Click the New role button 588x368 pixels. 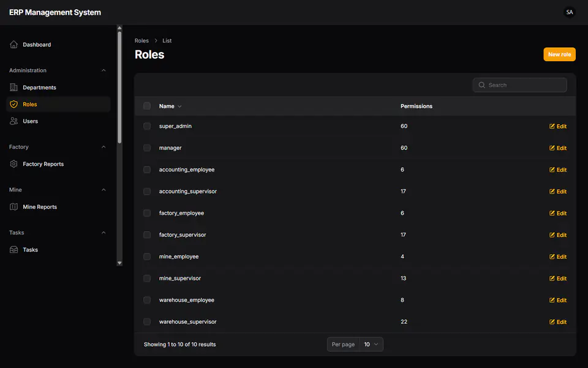coord(559,54)
